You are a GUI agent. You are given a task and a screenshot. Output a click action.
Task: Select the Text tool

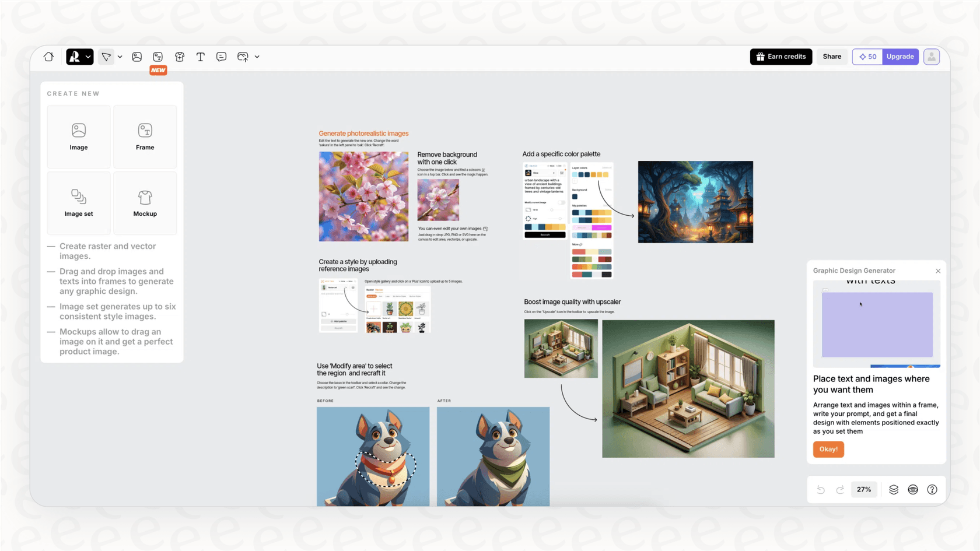tap(201, 57)
